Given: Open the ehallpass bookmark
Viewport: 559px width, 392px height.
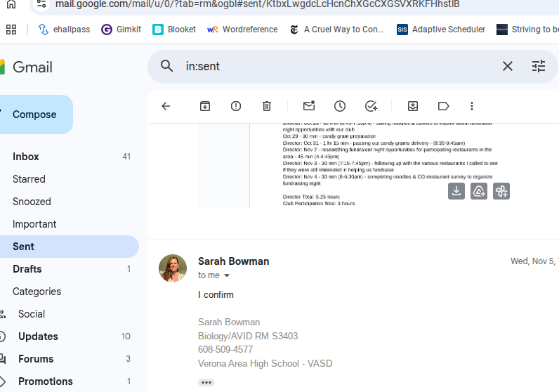Looking at the screenshot, I should pyautogui.click(x=64, y=30).
